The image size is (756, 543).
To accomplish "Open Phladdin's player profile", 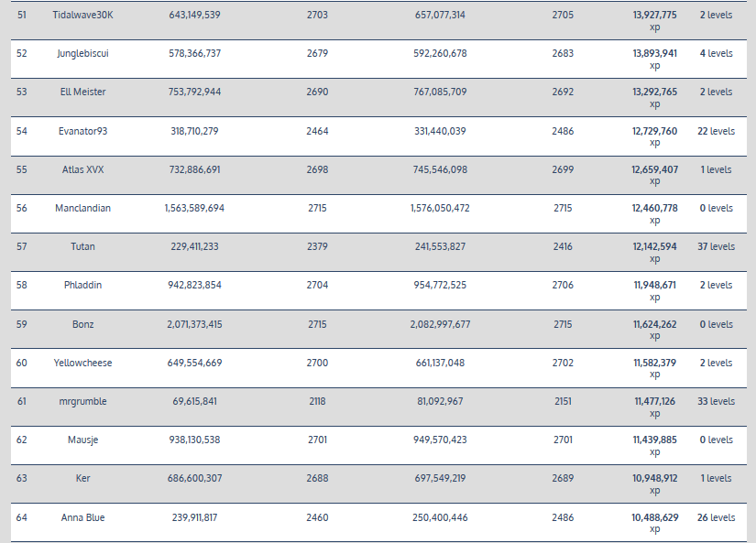I will coord(82,285).
